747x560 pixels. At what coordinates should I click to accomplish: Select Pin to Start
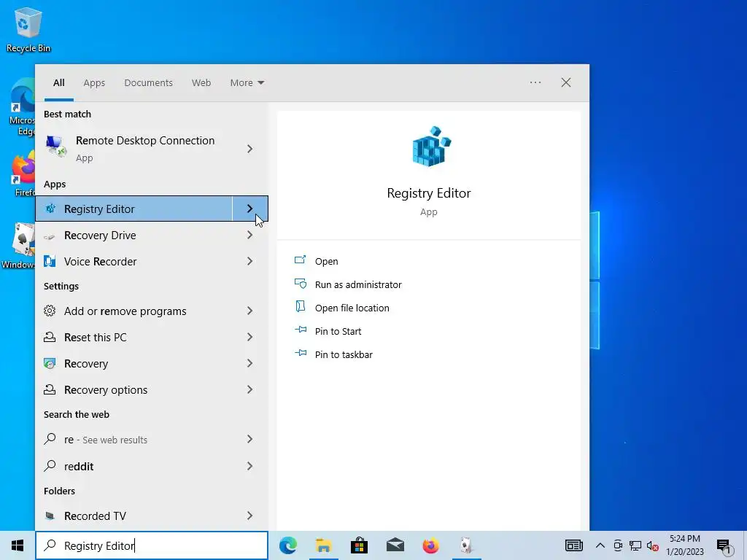338,332
